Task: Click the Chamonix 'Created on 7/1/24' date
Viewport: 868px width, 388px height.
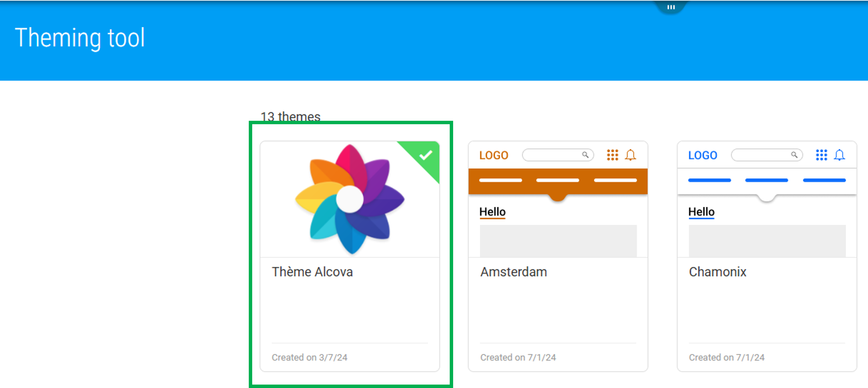Action: point(727,357)
